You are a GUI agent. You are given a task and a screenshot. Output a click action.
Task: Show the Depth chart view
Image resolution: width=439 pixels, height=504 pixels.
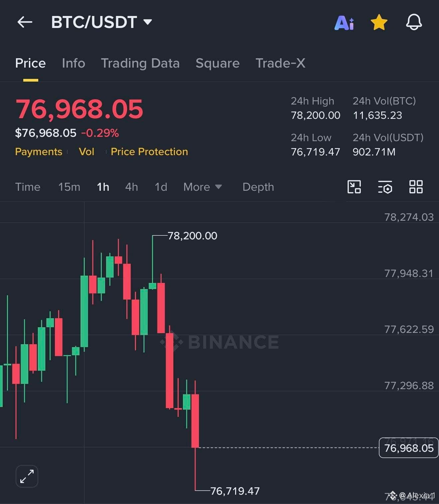(258, 187)
